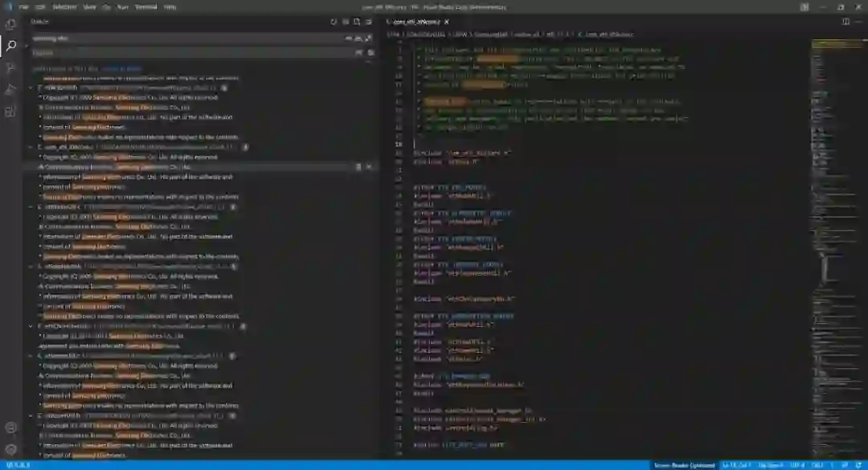The image size is (868, 470).
Task: Open the Edit menu
Action: [x=40, y=7]
